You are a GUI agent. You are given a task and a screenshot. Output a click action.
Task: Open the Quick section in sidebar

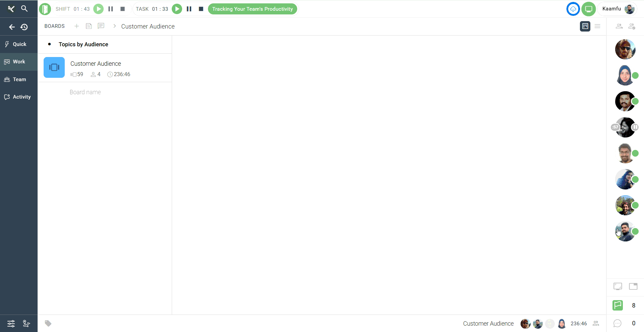19,44
